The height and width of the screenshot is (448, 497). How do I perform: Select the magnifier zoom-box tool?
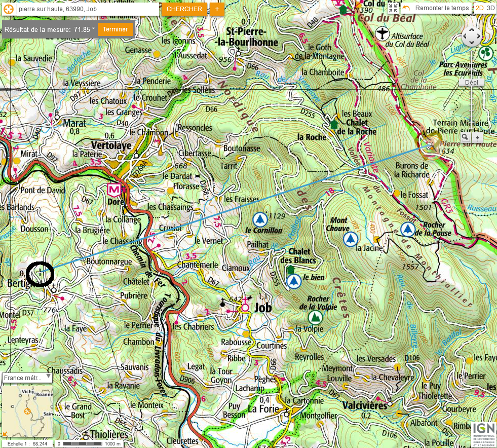[465, 137]
